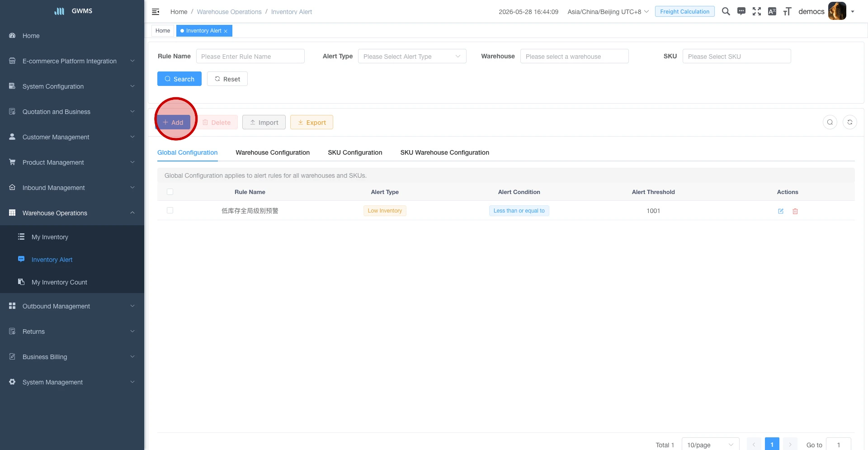Click the democs user avatar

pos(837,11)
